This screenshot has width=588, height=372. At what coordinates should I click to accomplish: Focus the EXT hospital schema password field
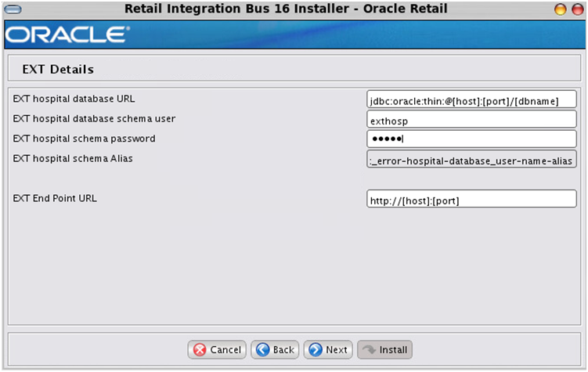[471, 139]
